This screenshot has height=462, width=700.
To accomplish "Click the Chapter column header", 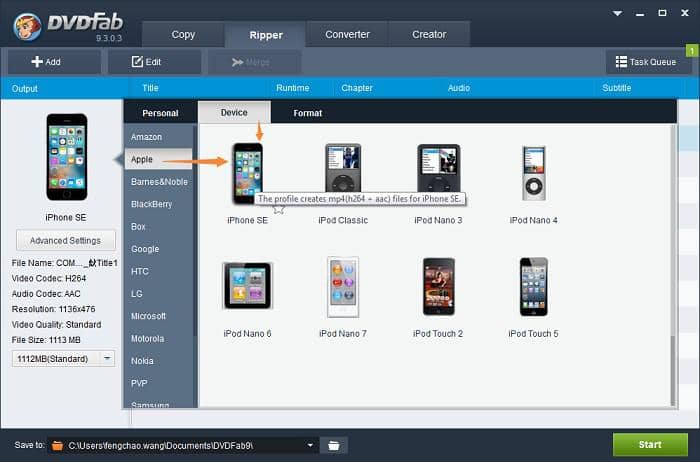I will 357,88.
